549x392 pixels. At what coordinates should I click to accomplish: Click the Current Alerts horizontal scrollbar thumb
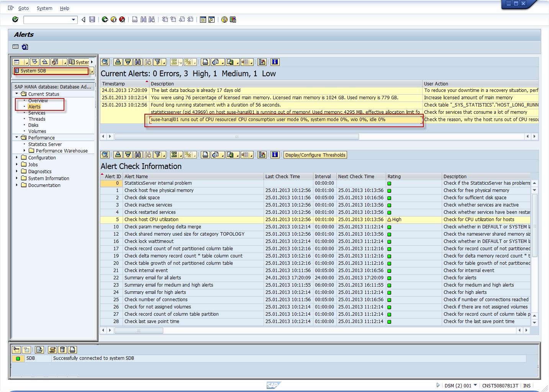click(237, 136)
